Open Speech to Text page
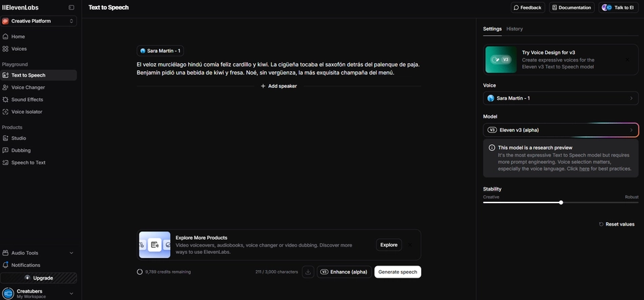The image size is (644, 300). tap(28, 163)
